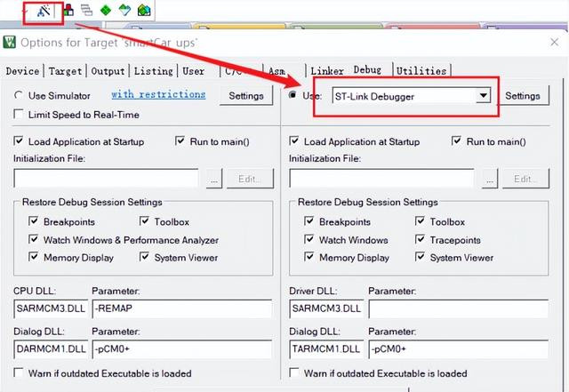Click parameter field next to DARMCM1.DLL
This screenshot has height=392, width=569.
[182, 349]
